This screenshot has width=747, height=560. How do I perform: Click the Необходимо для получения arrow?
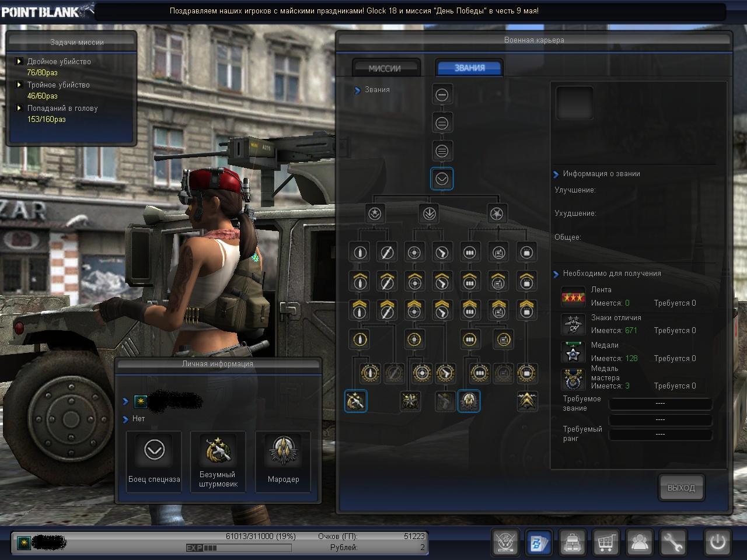tap(556, 274)
